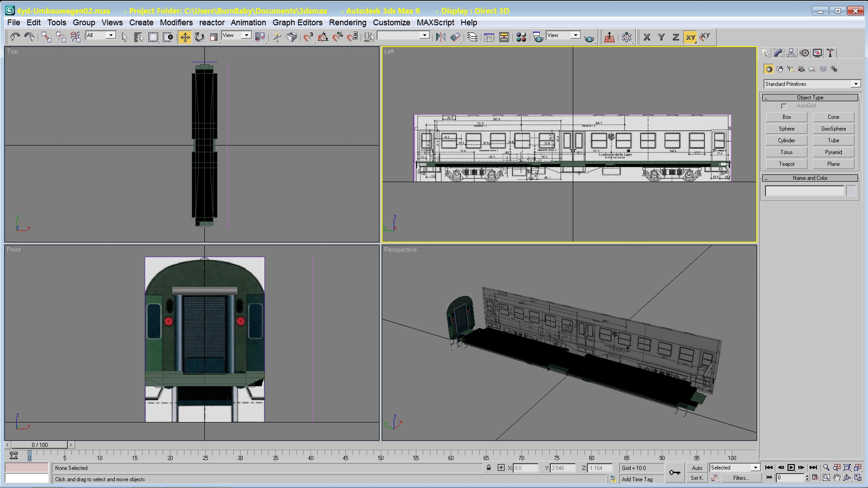Open the Material Editor spheres icon
Image resolution: width=868 pixels, height=488 pixels.
pyautogui.click(x=521, y=37)
